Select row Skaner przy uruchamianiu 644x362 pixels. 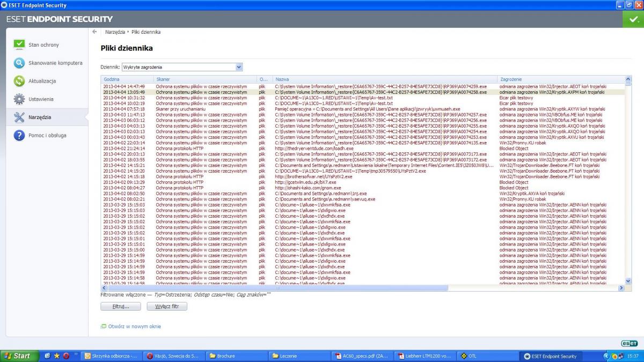point(363,109)
